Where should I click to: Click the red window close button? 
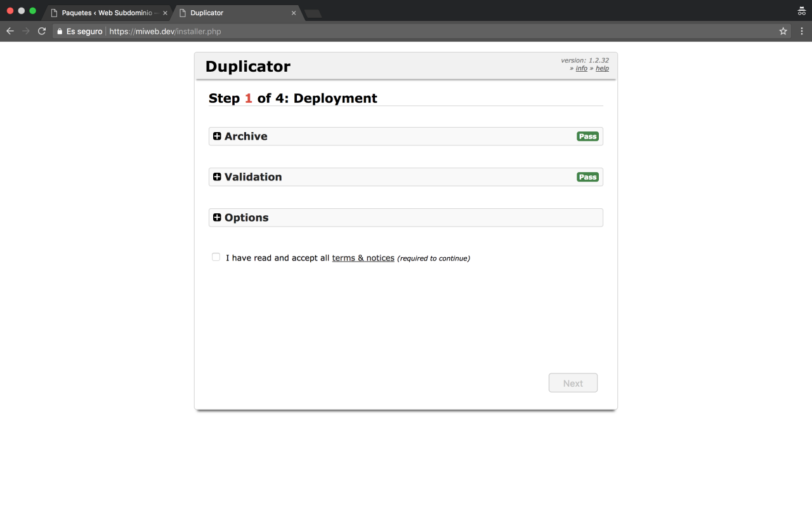(10, 11)
